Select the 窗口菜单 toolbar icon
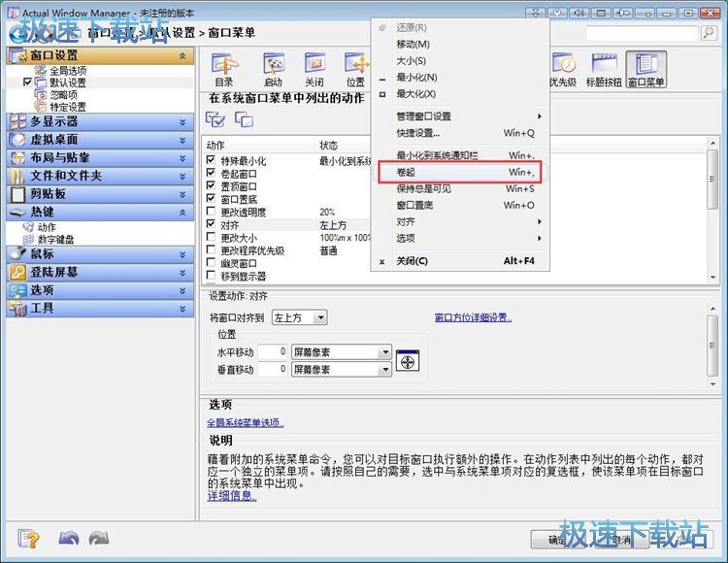 (645, 69)
